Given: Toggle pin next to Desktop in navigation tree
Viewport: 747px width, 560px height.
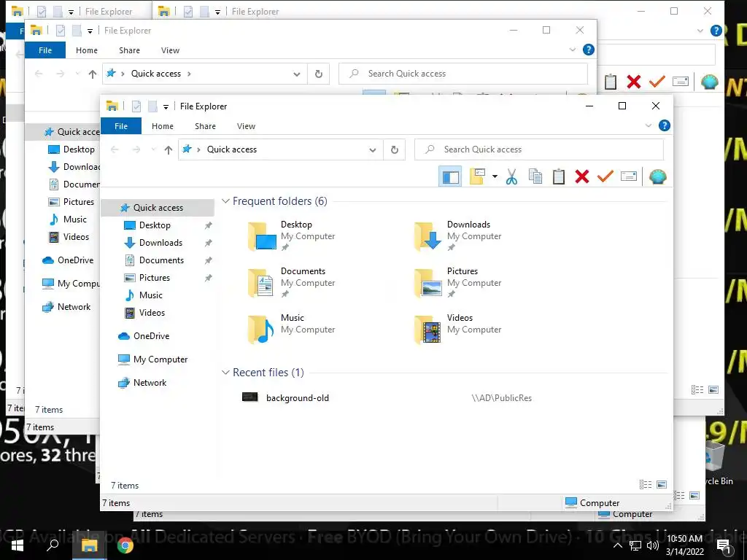Looking at the screenshot, I should (208, 225).
